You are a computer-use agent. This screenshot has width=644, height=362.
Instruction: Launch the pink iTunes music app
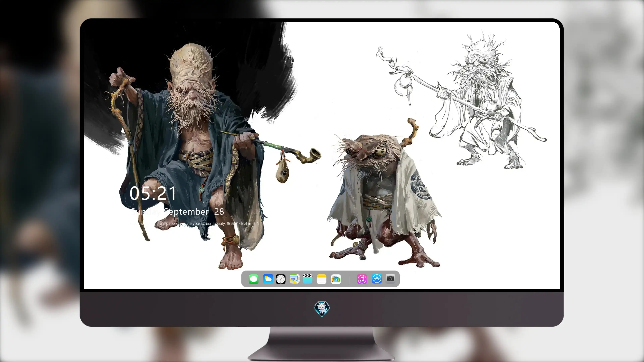[x=362, y=279]
